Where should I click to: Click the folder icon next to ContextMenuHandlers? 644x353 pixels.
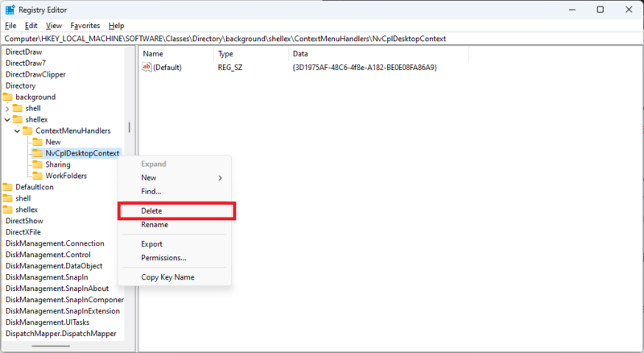point(27,131)
